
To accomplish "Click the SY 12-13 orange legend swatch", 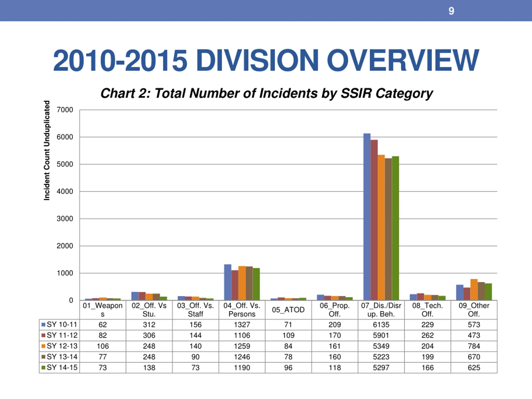I will tap(43, 346).
